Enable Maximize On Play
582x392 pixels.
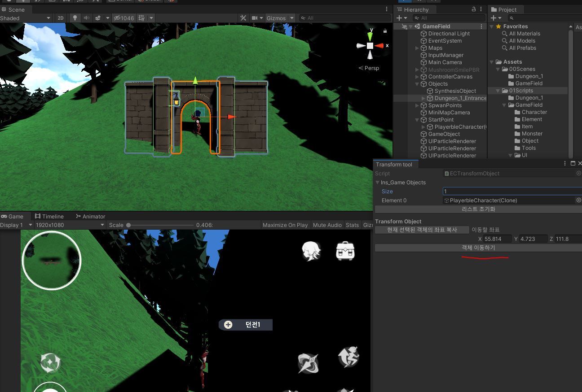pos(285,225)
